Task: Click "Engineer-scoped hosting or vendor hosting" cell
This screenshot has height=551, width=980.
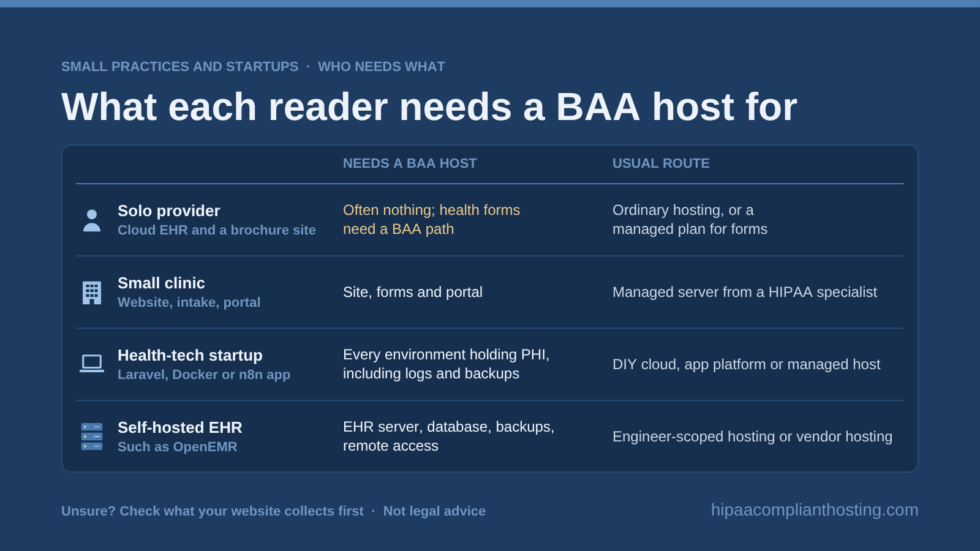Action: point(753,437)
